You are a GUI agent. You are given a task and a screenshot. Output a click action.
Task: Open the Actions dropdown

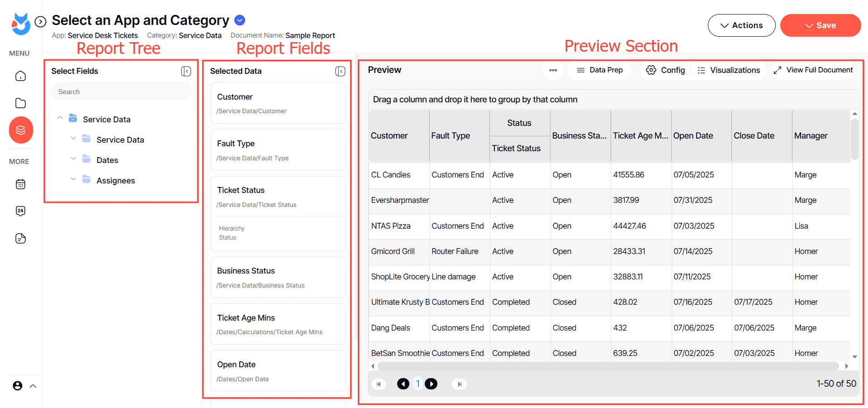point(741,25)
